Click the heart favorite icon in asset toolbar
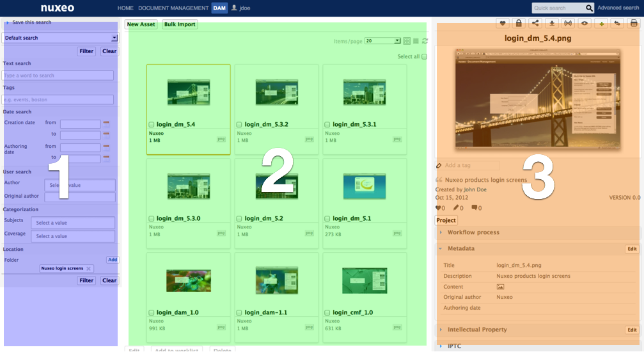Image resolution: width=644 pixels, height=352 pixels. click(x=502, y=24)
